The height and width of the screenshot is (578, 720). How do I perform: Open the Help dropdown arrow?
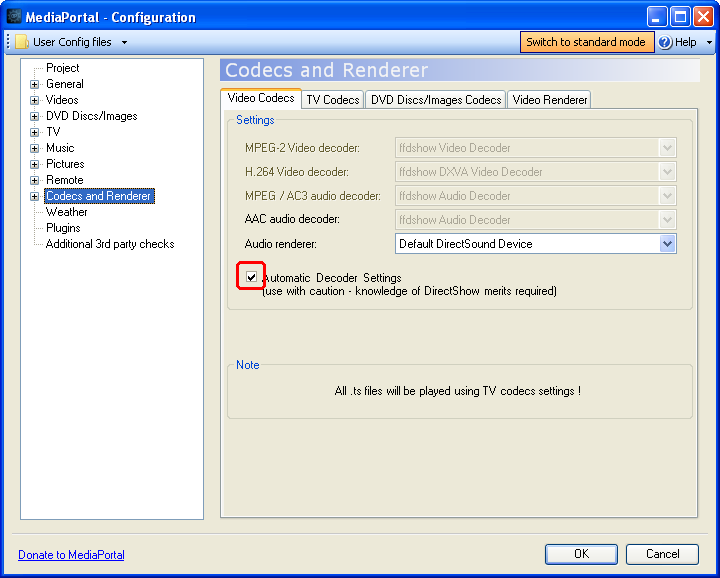coord(709,43)
